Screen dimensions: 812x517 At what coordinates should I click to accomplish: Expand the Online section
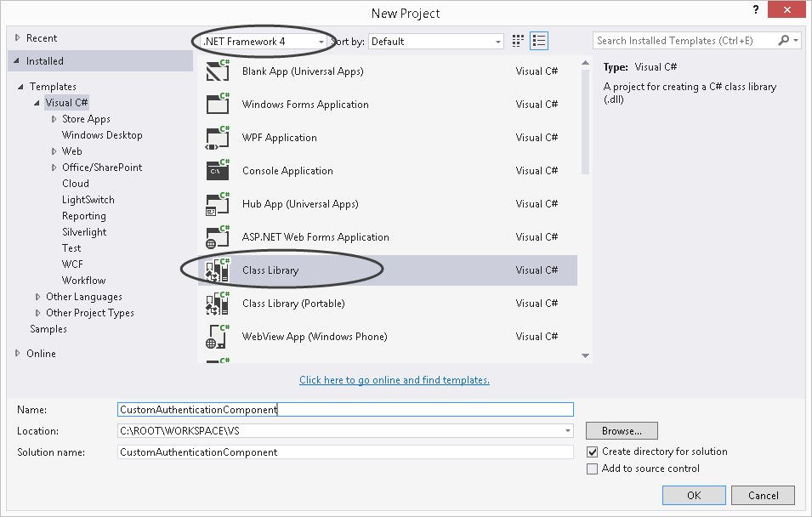pos(18,353)
